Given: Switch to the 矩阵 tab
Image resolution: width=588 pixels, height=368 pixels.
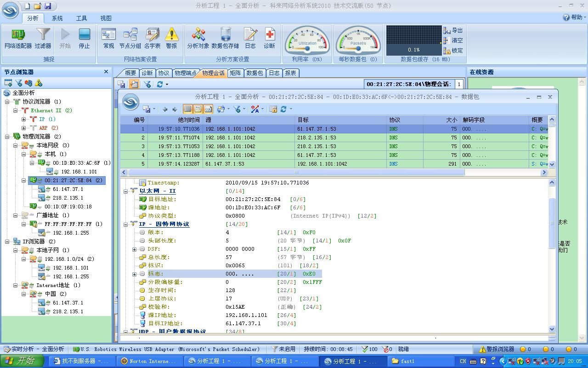Looking at the screenshot, I should (235, 73).
